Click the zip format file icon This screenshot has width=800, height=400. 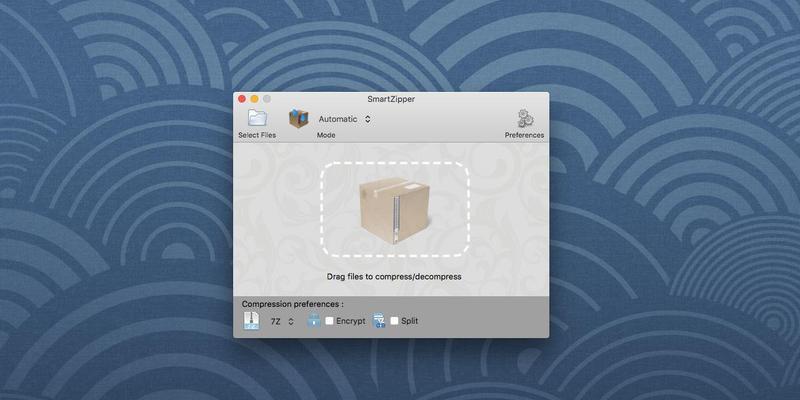click(251, 320)
